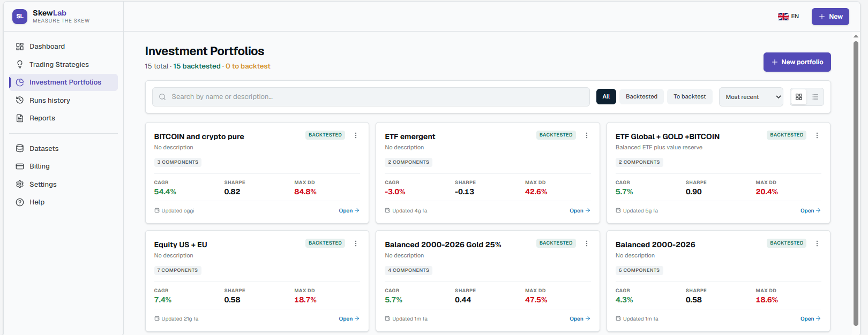868x335 pixels.
Task: Click the Equity US + EU title
Action: (x=181, y=245)
